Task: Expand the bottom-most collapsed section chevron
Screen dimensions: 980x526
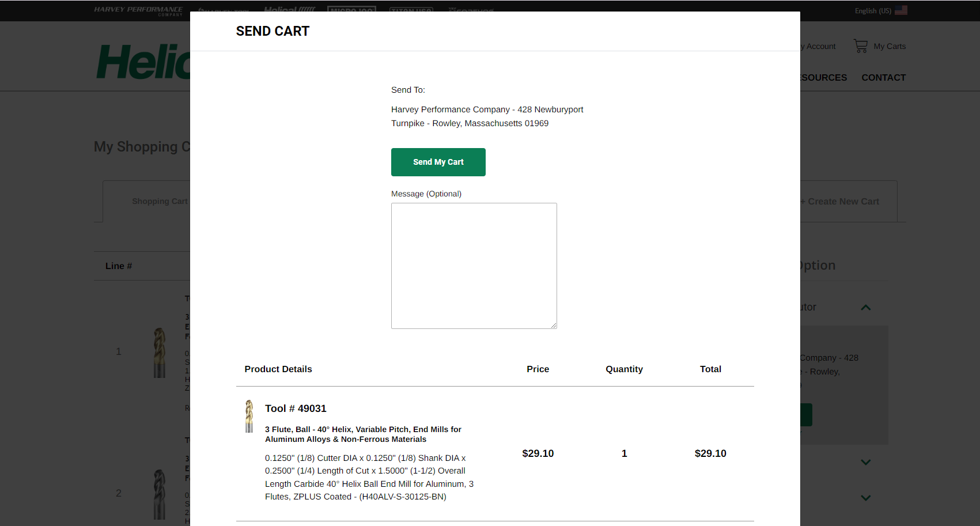Action: coord(865,498)
